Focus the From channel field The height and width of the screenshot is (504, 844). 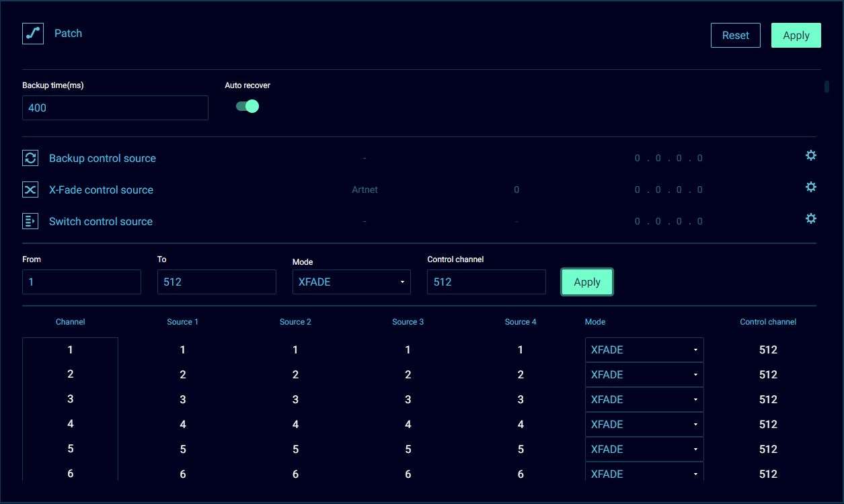(81, 282)
